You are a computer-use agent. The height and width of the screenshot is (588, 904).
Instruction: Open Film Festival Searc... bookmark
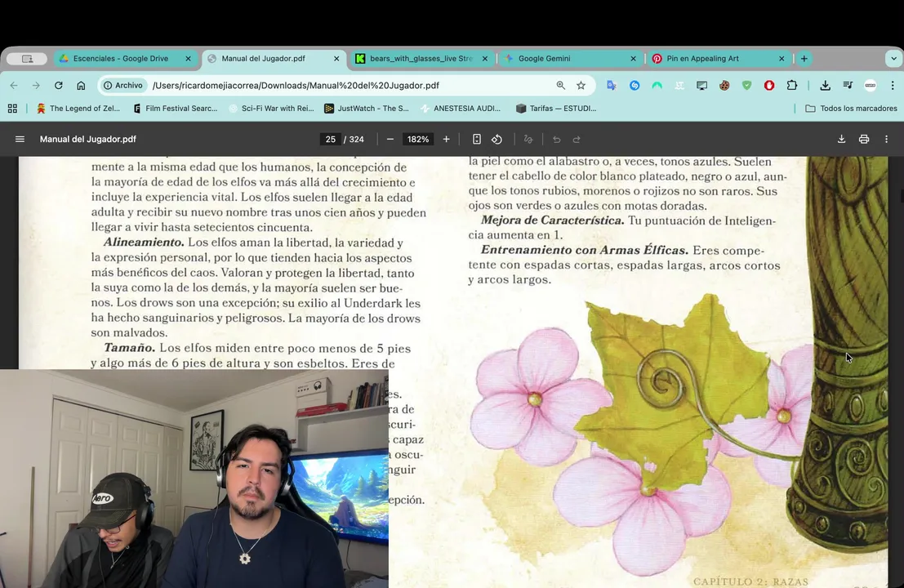[x=176, y=109]
